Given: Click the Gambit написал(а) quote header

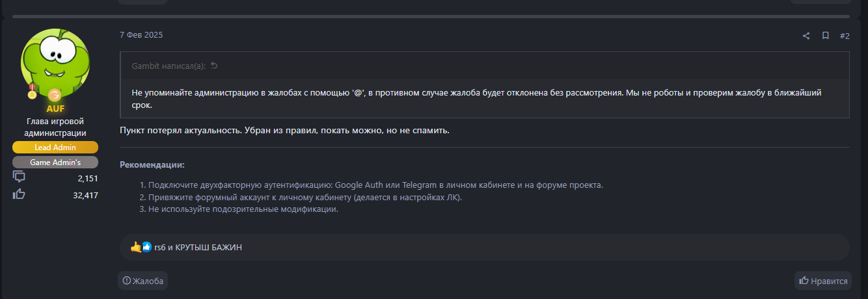Looking at the screenshot, I should 169,66.
